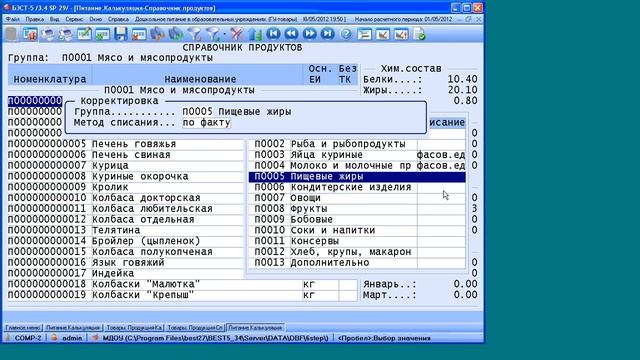Screen dimensions: 640x360
Task: Open the Сервис menu
Action: click(74, 19)
